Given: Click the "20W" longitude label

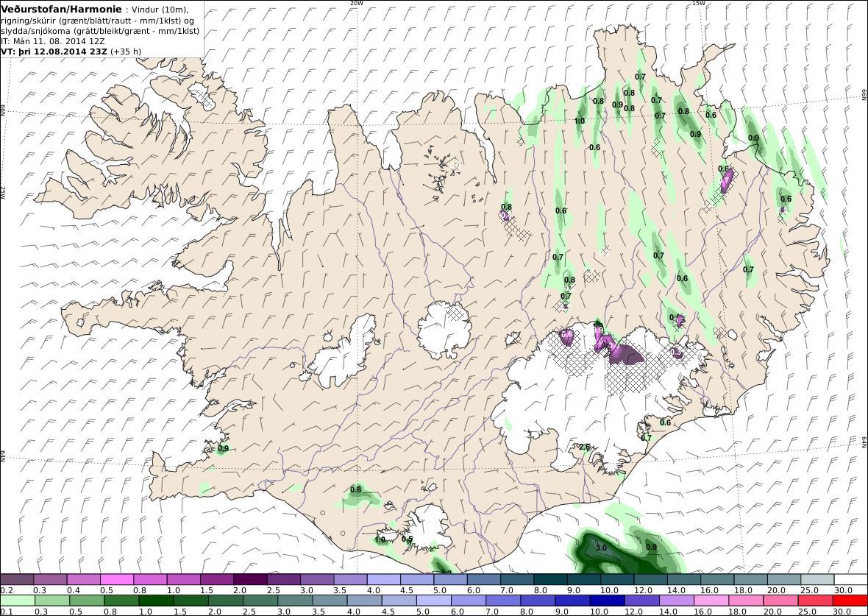Looking at the screenshot, I should tap(357, 4).
